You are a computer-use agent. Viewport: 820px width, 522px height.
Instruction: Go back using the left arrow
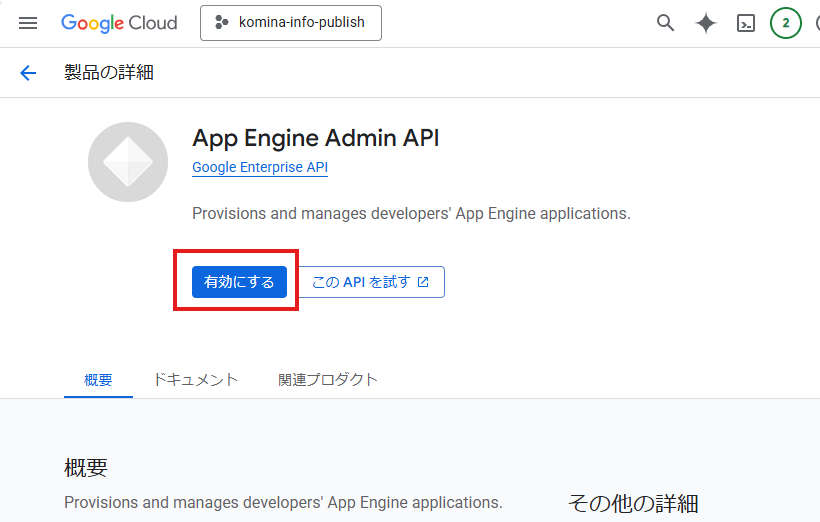(x=28, y=72)
